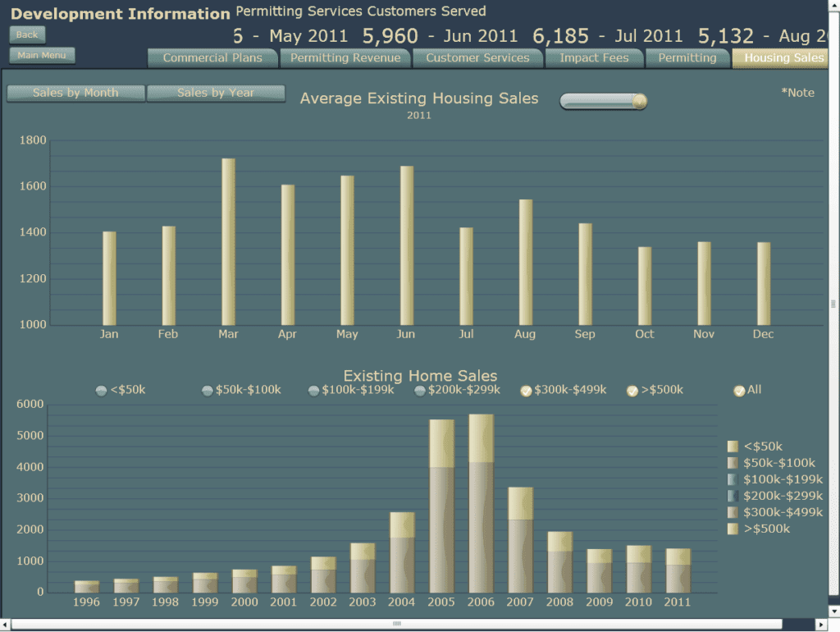Click the 2006 bar in Existing Home Sales
Screen dimensions: 840x632
481,501
